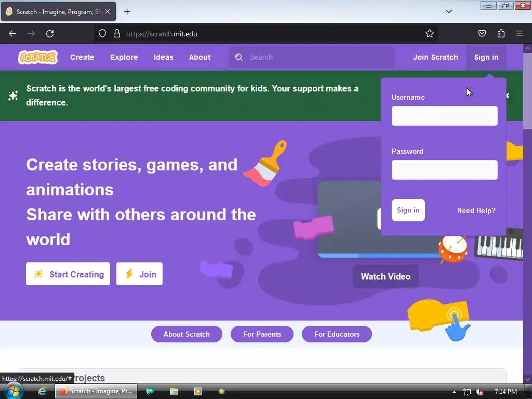Click the Watch Video button
Viewport: 532px width, 399px height.
pos(386,276)
